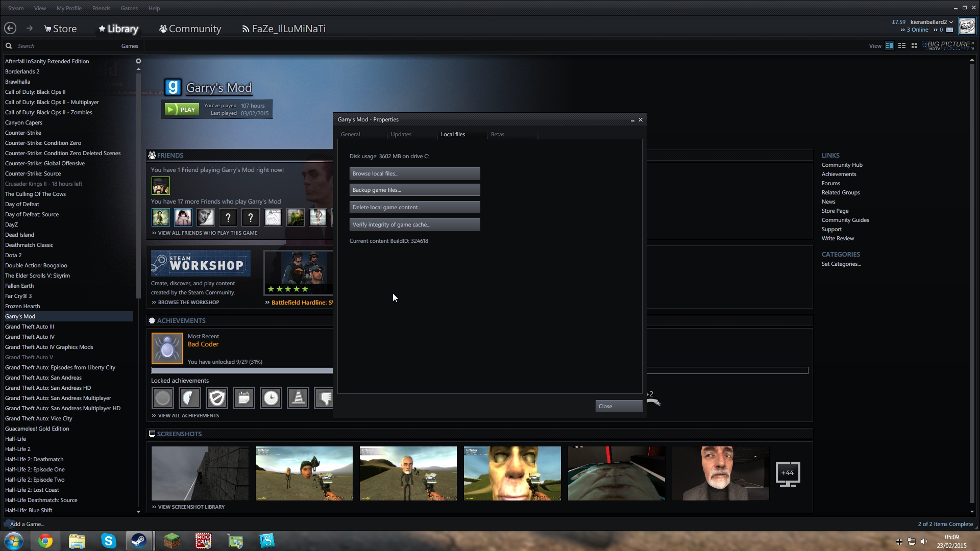Click the game list scroll down arrow

(138, 511)
